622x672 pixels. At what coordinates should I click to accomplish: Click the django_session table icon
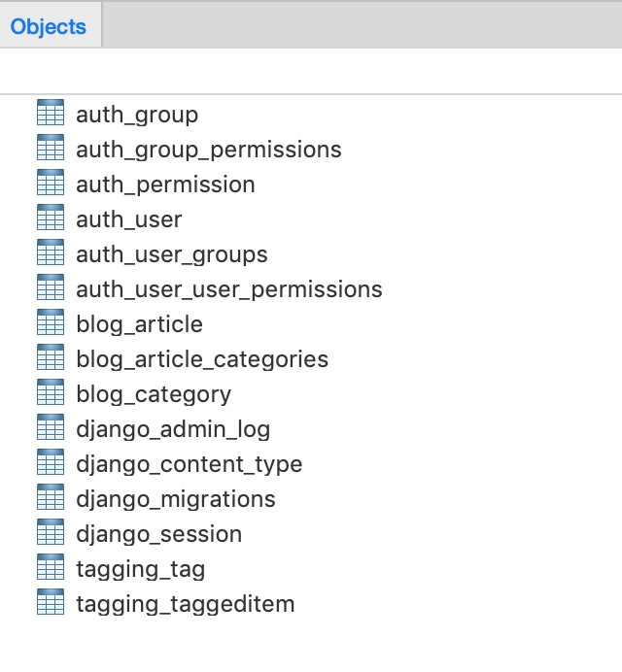(x=50, y=534)
